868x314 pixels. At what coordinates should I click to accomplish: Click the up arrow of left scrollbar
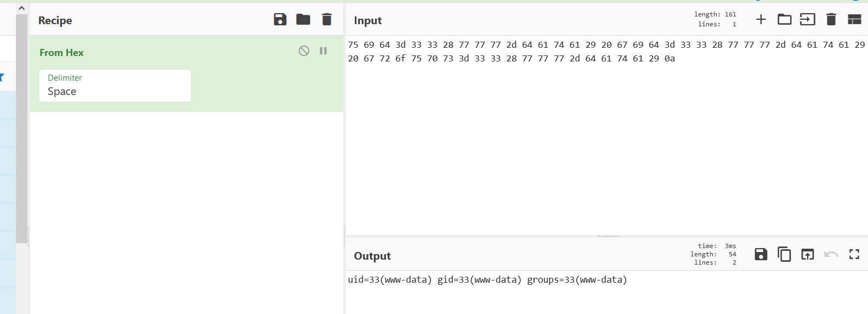pos(21,8)
